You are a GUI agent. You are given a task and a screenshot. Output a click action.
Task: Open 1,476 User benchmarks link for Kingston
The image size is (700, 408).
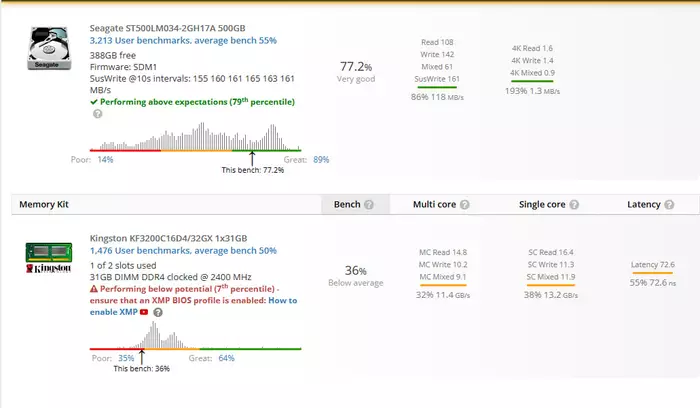click(x=183, y=250)
